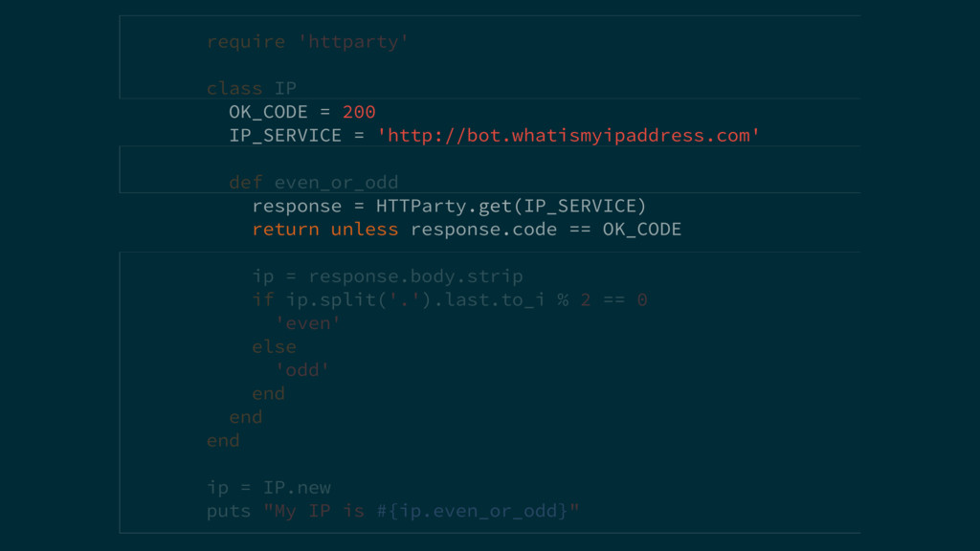The width and height of the screenshot is (980, 551).
Task: Click the OK_CODE constant definition
Action: click(x=268, y=112)
